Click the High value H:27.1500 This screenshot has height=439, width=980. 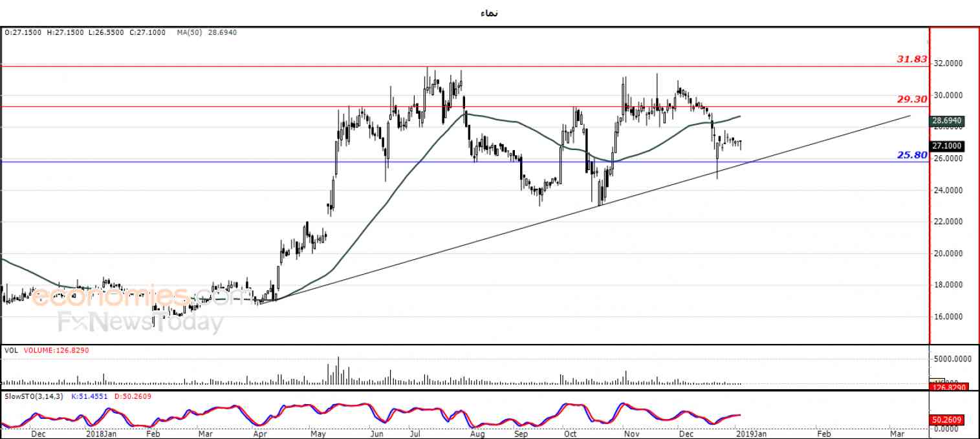click(67, 32)
